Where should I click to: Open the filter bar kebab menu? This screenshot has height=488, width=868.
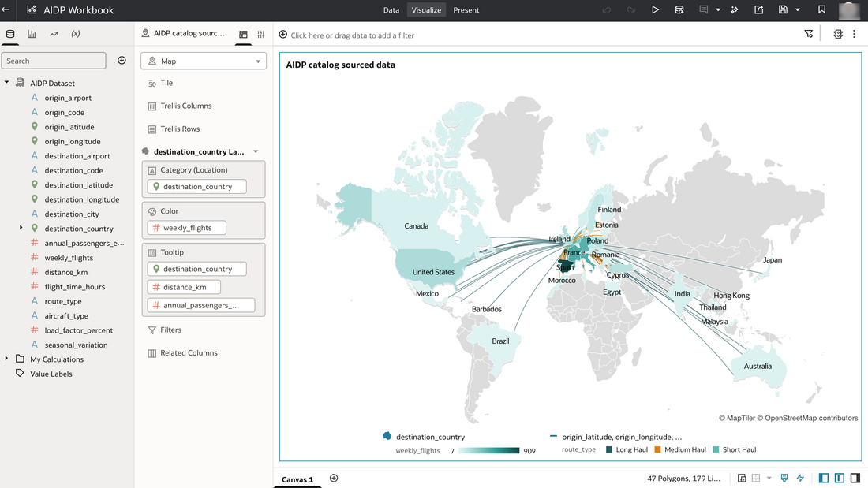(x=854, y=35)
